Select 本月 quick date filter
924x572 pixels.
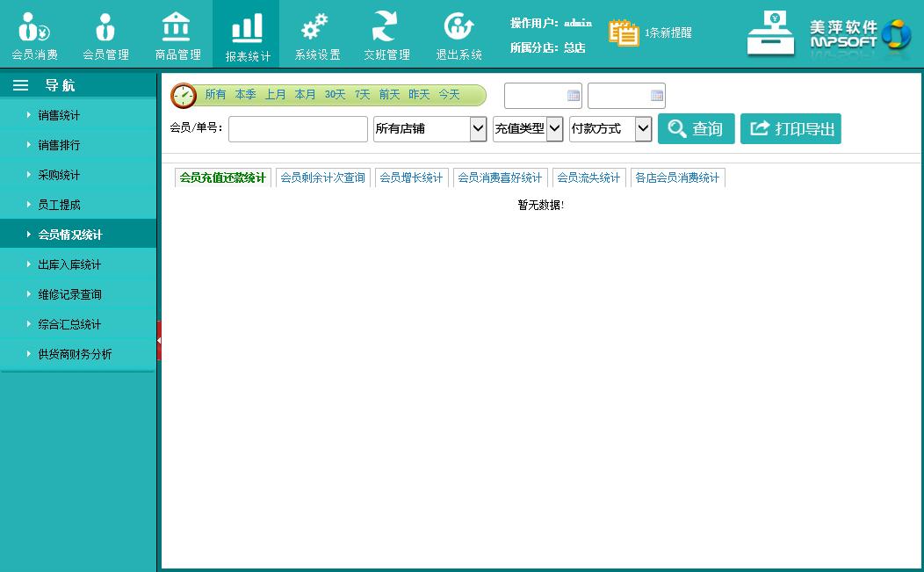tap(305, 95)
